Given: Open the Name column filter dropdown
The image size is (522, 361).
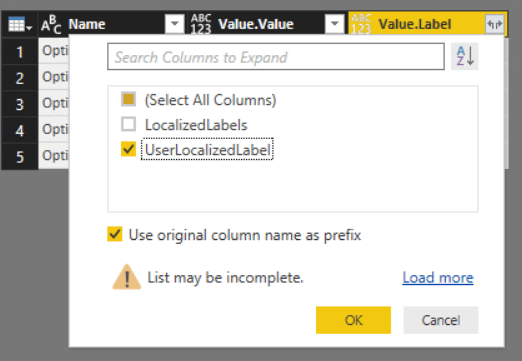Looking at the screenshot, I should 175,24.
